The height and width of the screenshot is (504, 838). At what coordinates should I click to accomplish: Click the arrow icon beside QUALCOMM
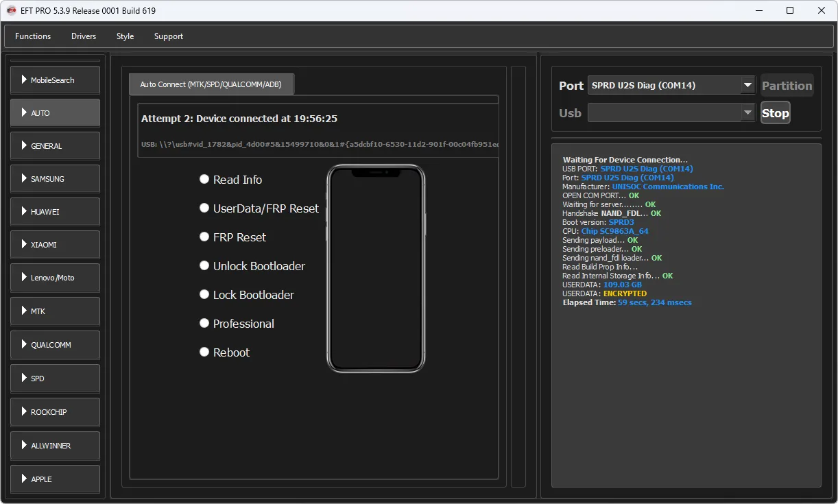click(24, 344)
